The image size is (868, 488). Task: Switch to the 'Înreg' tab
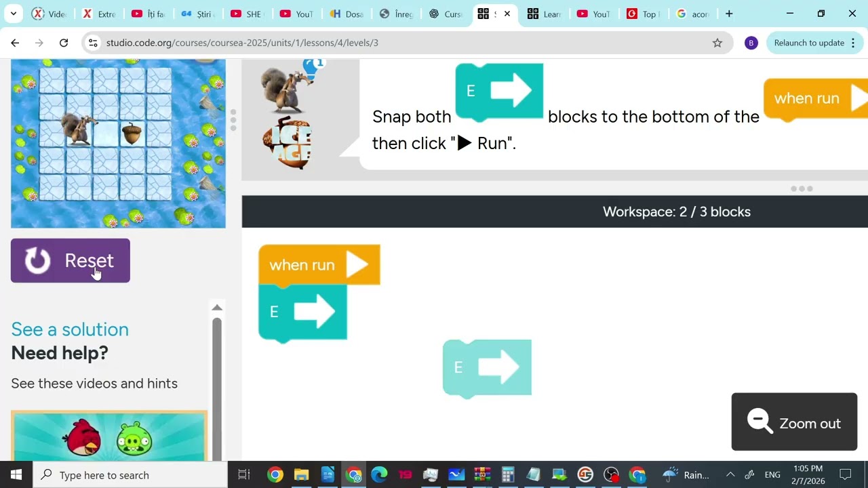click(x=396, y=14)
